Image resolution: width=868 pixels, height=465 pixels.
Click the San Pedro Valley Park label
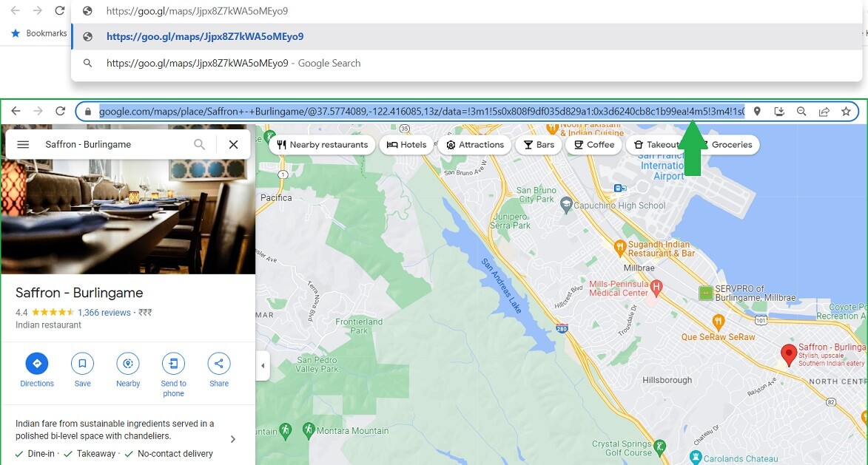[317, 364]
